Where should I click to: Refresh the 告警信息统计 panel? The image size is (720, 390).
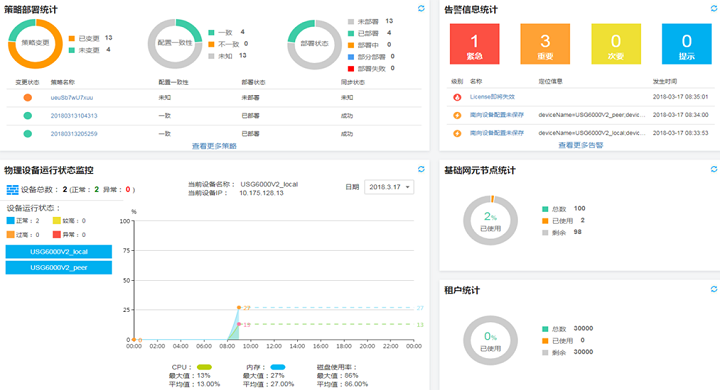coord(714,8)
